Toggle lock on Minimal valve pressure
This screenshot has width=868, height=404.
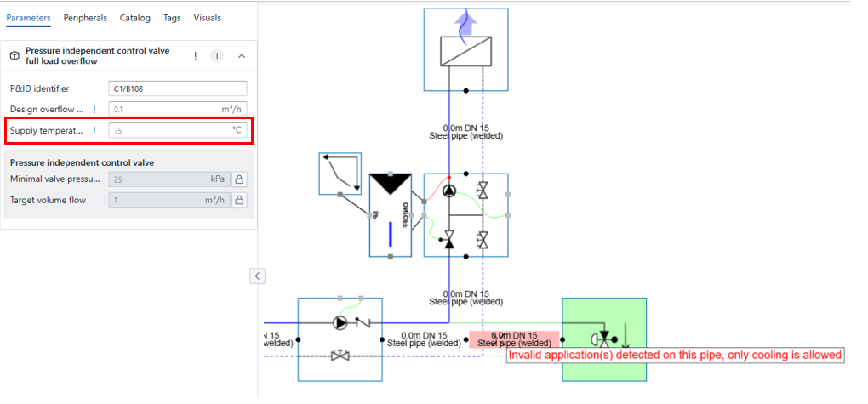pyautogui.click(x=240, y=179)
